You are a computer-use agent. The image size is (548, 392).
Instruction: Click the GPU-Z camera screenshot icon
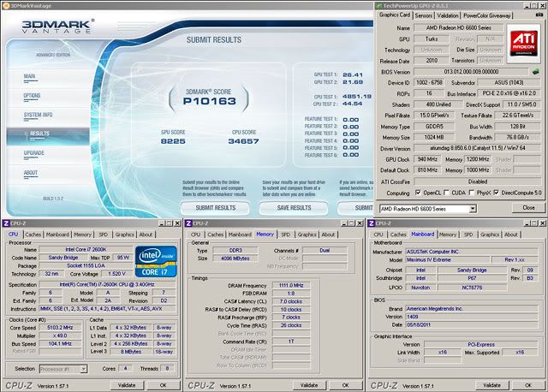tap(539, 15)
